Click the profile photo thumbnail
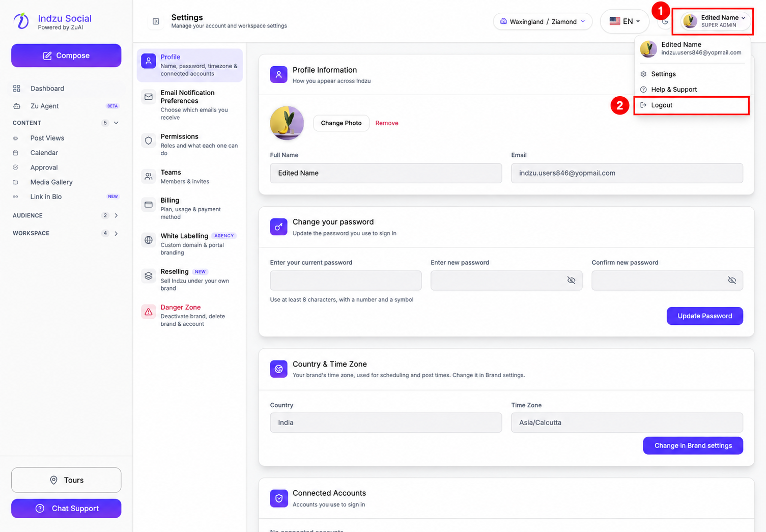Image resolution: width=766 pixels, height=532 pixels. (x=287, y=123)
